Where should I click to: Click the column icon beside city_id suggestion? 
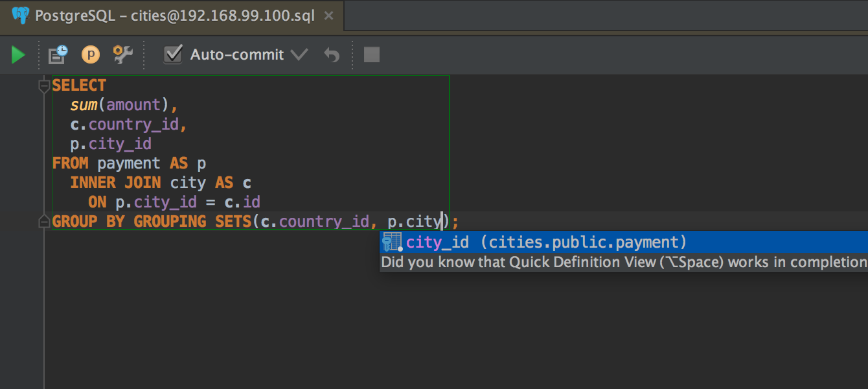[392, 242]
